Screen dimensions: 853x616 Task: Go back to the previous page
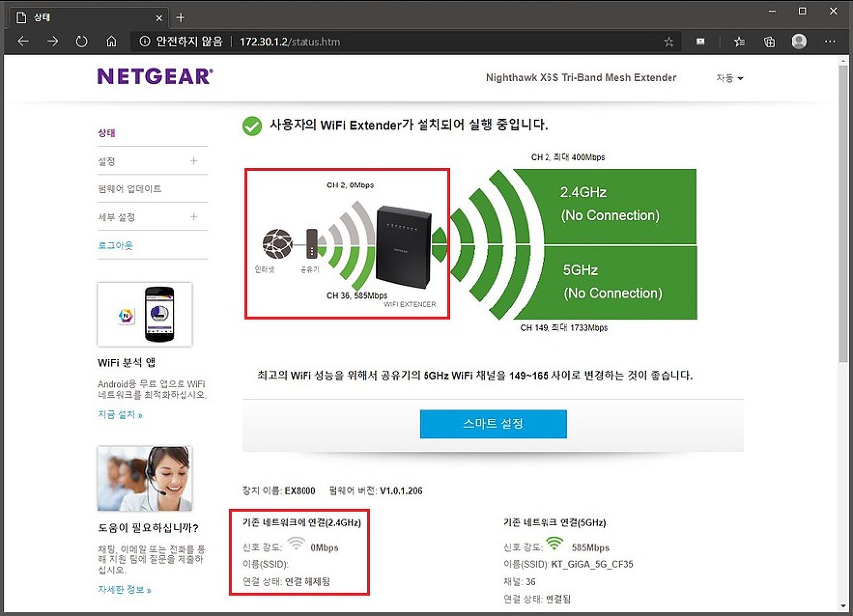point(23,41)
